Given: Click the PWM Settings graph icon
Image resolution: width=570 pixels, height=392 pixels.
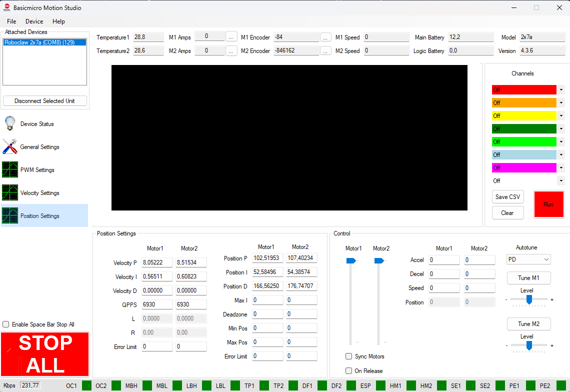Looking at the screenshot, I should (9, 169).
